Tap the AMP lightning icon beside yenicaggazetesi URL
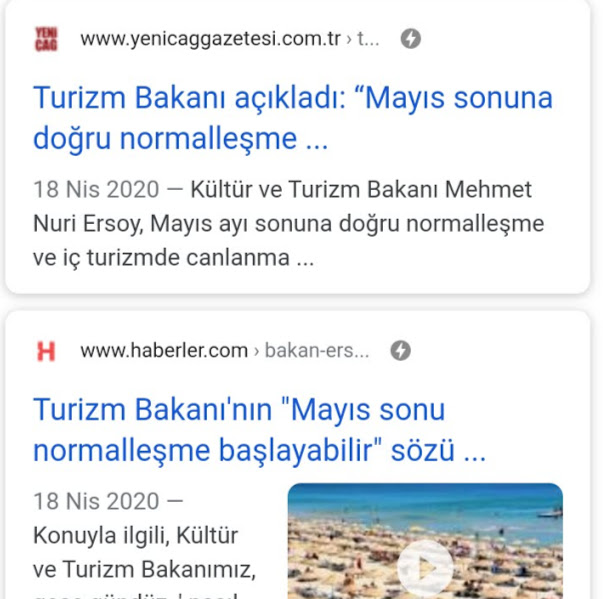Screen dimensions: 603x599 [410, 38]
